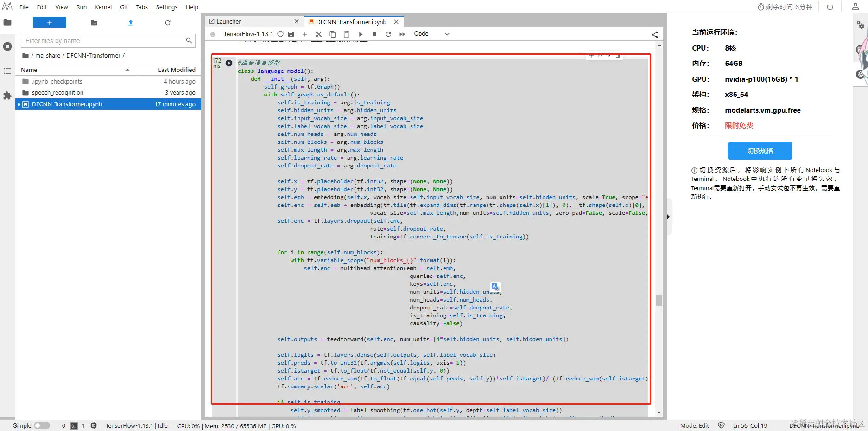The image size is (868, 431).
Task: Click the blue 切换规格 button
Action: click(760, 151)
